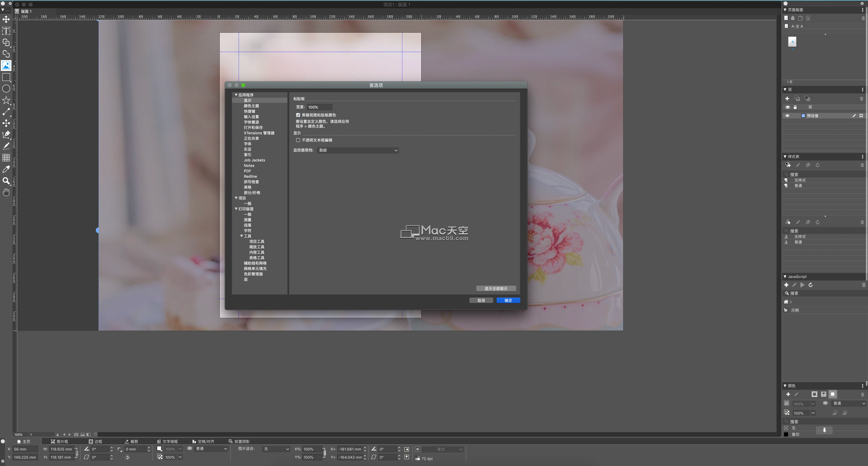This screenshot has height=466, width=868.
Task: Click flip horizontal picture icon in measurements
Action: pos(407,449)
